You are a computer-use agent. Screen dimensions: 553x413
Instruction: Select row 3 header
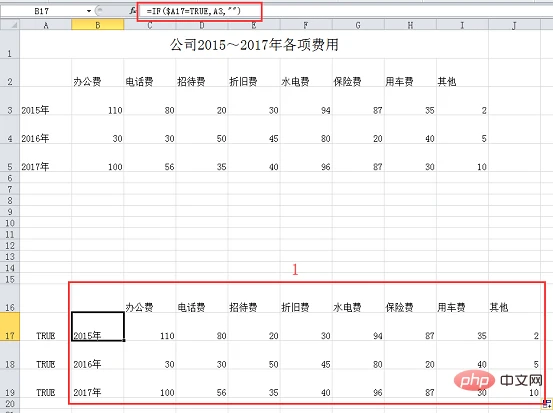(10, 101)
